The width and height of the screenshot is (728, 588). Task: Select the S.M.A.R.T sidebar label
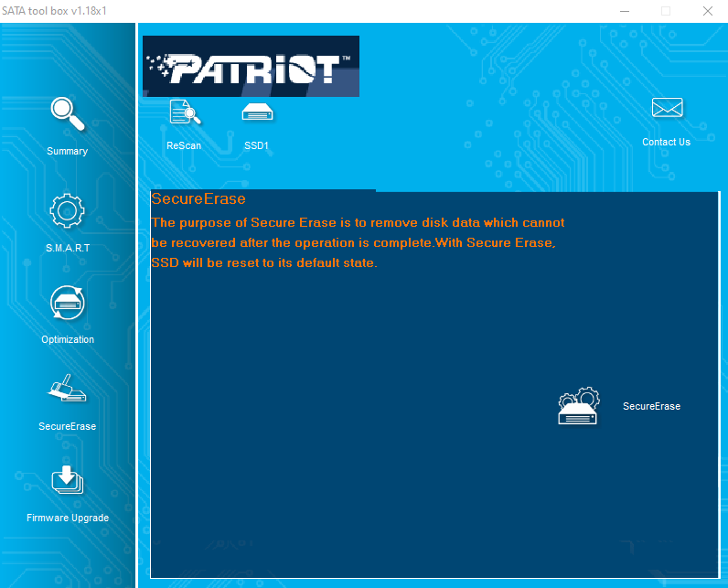(68, 248)
